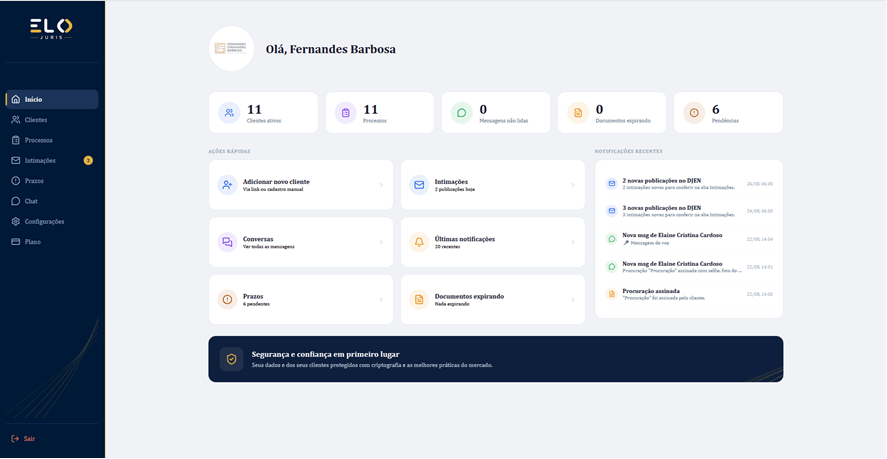Go to the Intimações menu item
Screen dimensions: 887x459
coord(52,161)
